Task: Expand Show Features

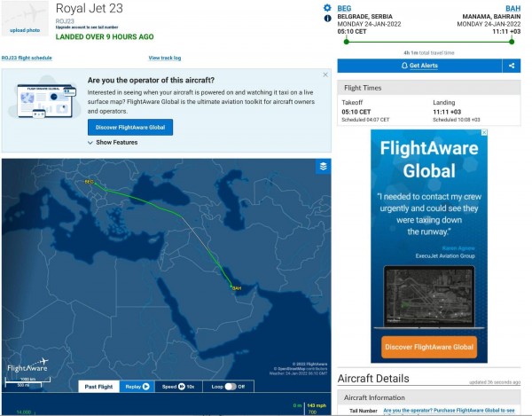Action: [113, 142]
